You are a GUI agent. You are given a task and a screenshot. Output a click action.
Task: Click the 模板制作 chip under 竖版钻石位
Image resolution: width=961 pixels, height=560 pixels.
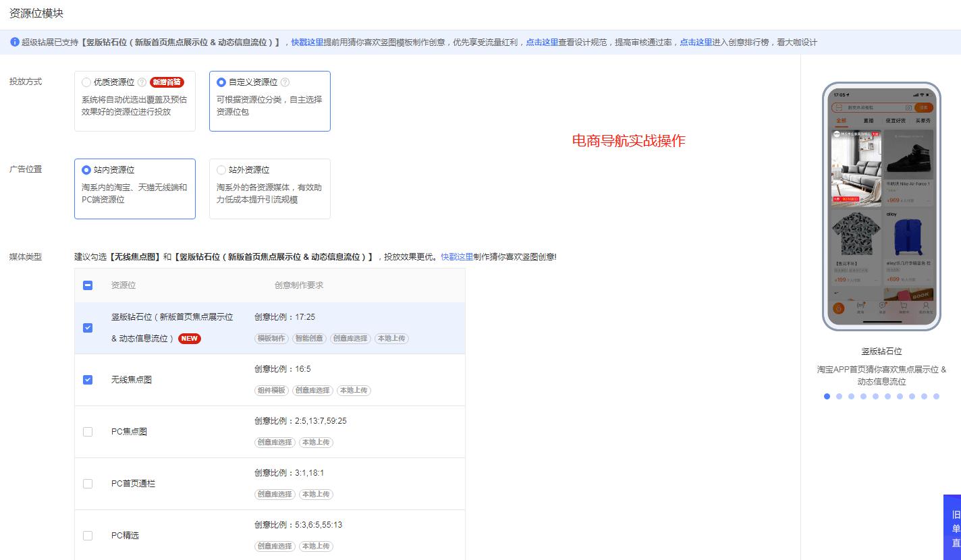tap(271, 338)
